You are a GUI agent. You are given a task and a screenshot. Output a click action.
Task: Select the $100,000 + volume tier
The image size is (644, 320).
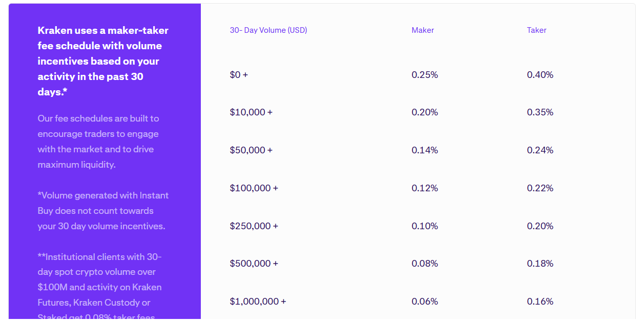(x=254, y=188)
